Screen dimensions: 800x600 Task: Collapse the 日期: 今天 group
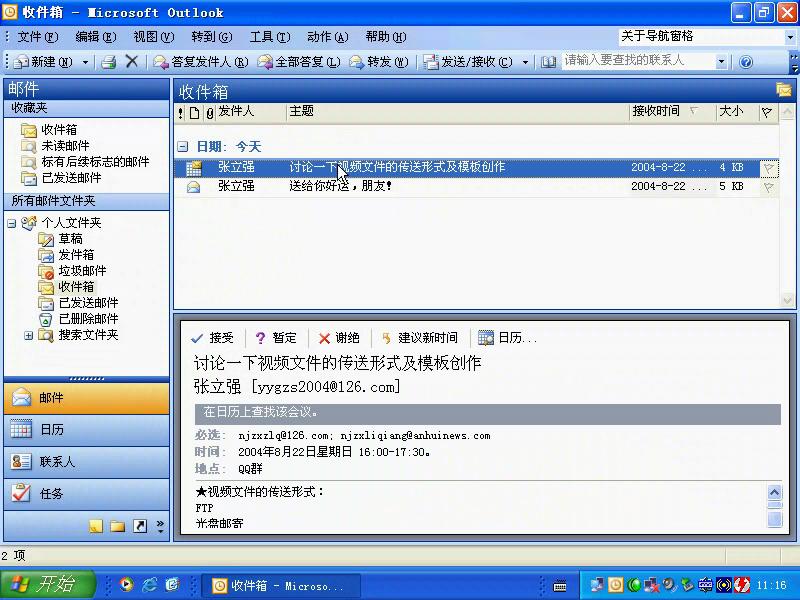tap(183, 147)
